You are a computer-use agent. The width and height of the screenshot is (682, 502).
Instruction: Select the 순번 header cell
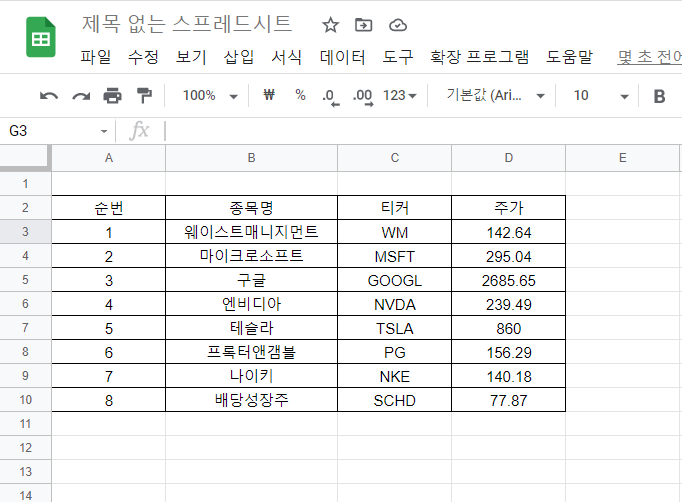109,207
